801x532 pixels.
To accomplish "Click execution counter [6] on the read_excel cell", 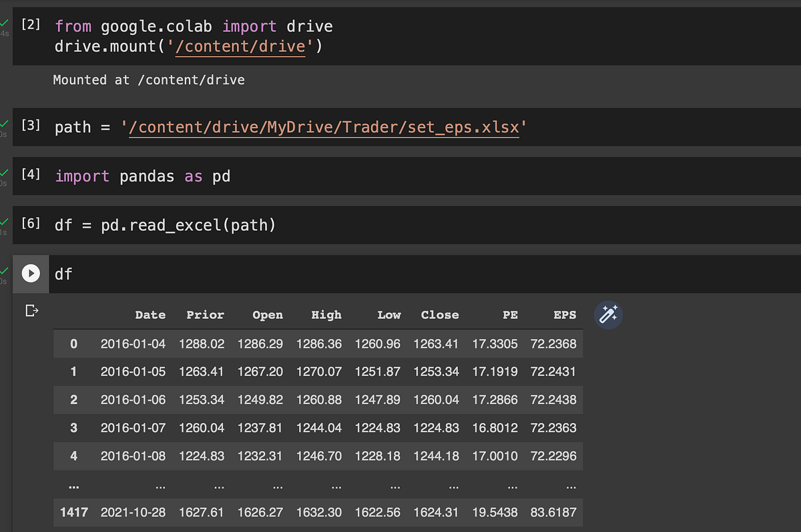I will click(x=31, y=221).
